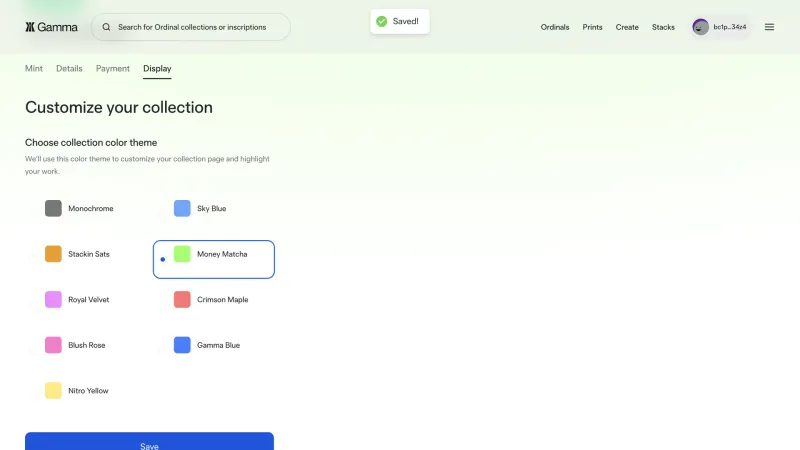800x450 pixels.
Task: Click the pink Blush Rose swatch
Action: tap(53, 345)
